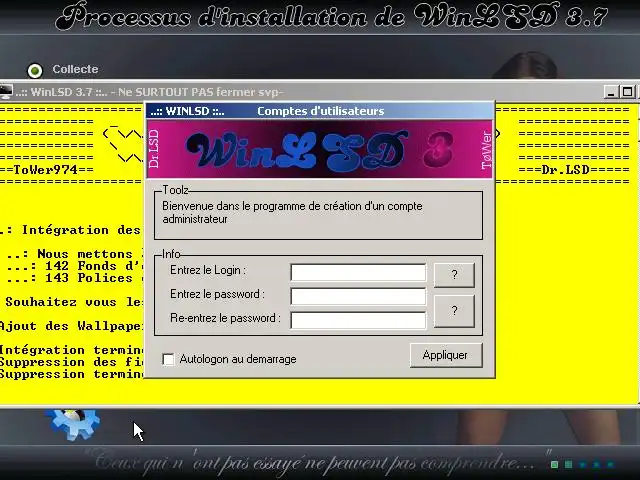
Task: Open help button next to Login field
Action: [x=454, y=275]
